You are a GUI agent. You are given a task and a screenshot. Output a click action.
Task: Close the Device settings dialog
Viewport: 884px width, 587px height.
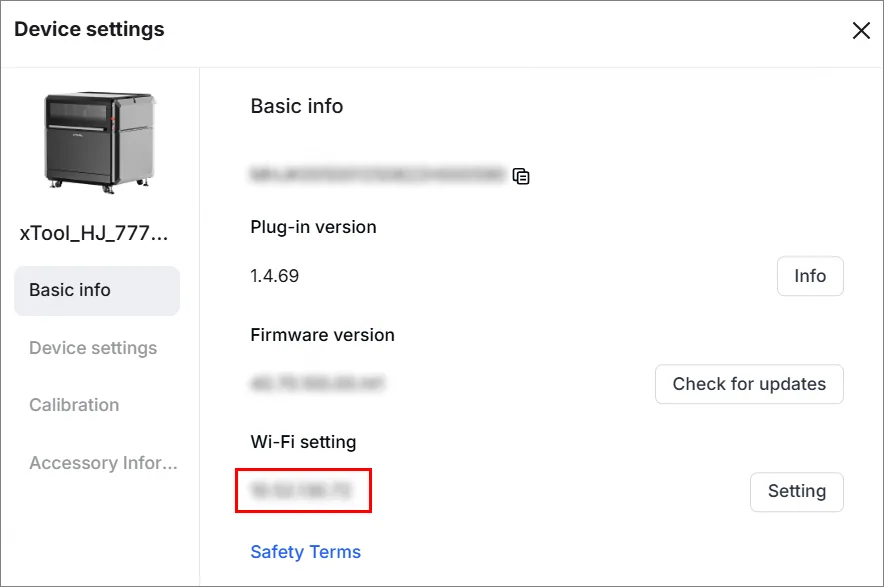pos(861,30)
